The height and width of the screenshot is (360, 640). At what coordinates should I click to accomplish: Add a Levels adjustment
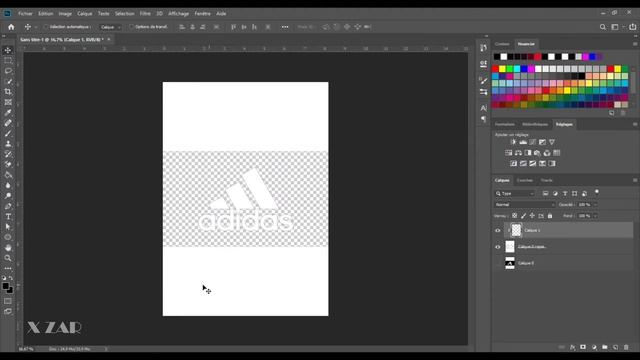[x=523, y=142]
